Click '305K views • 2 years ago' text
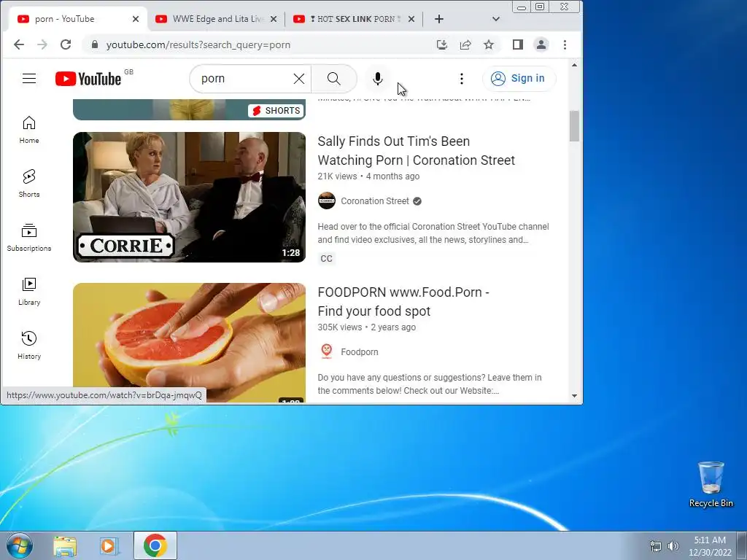The width and height of the screenshot is (747, 560). click(366, 327)
